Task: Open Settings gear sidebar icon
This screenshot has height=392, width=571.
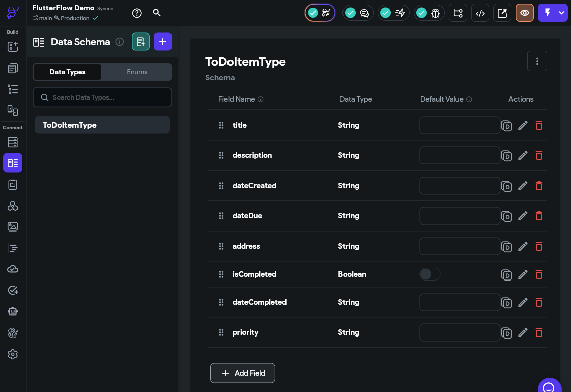Action: point(13,354)
